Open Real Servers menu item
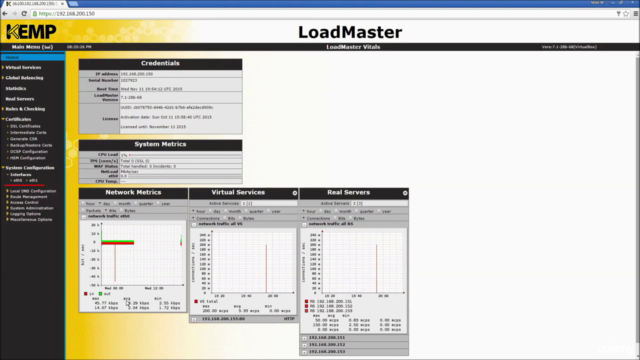640x360 pixels. (20, 99)
